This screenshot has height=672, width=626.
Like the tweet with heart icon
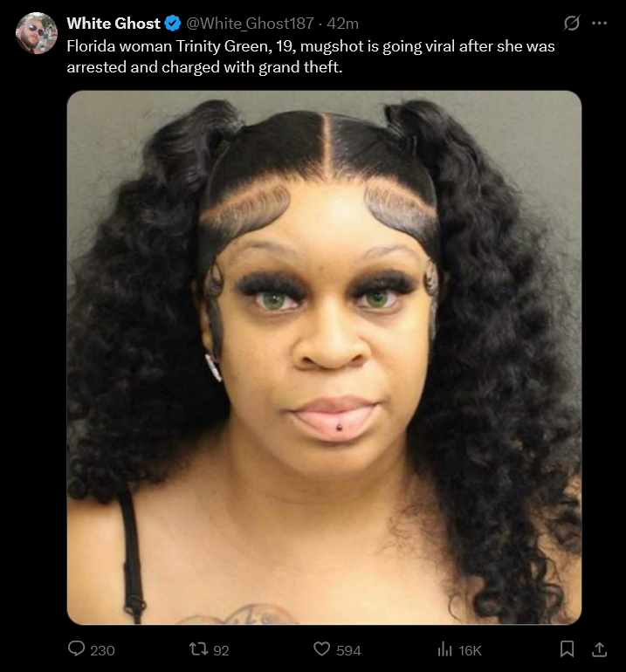point(321,648)
